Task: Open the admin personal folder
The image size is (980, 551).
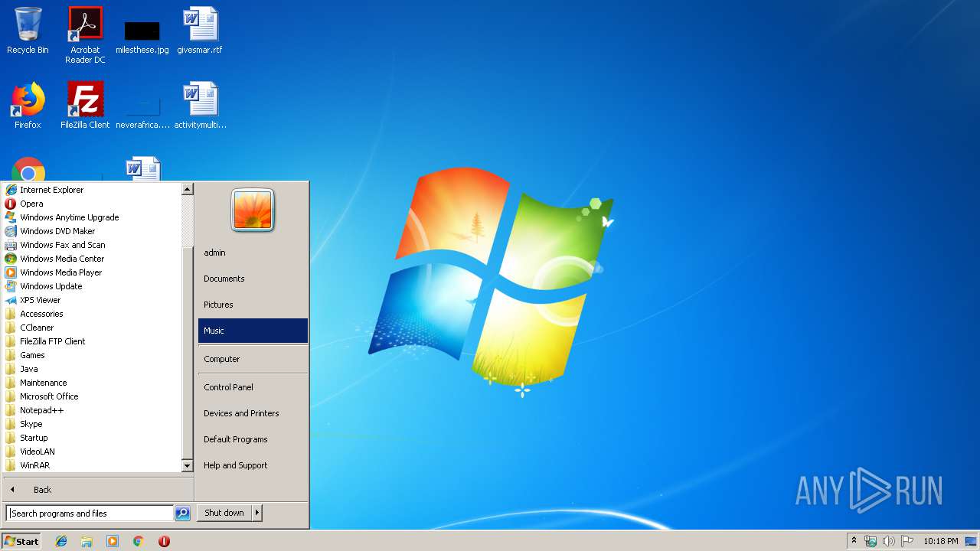Action: point(253,253)
